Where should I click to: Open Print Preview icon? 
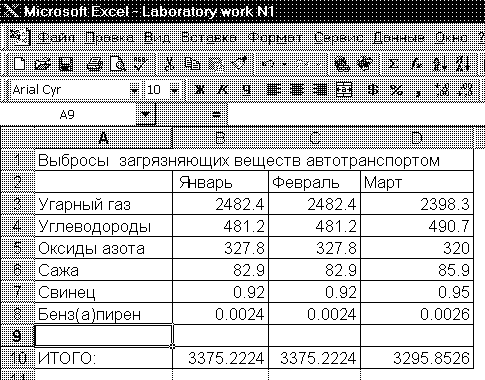[x=118, y=63]
